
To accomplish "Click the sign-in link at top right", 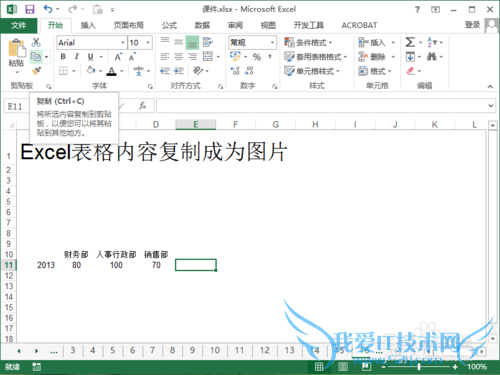I will pyautogui.click(x=472, y=25).
